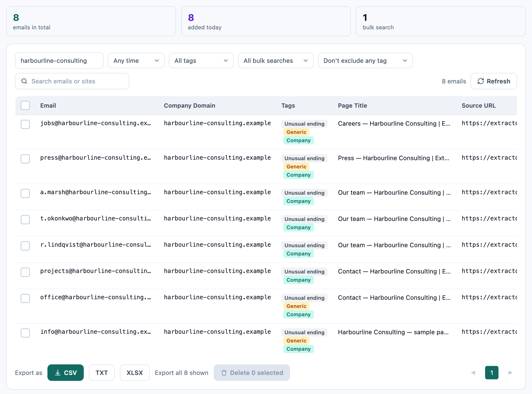Click Delete 0 selected button

(252, 373)
